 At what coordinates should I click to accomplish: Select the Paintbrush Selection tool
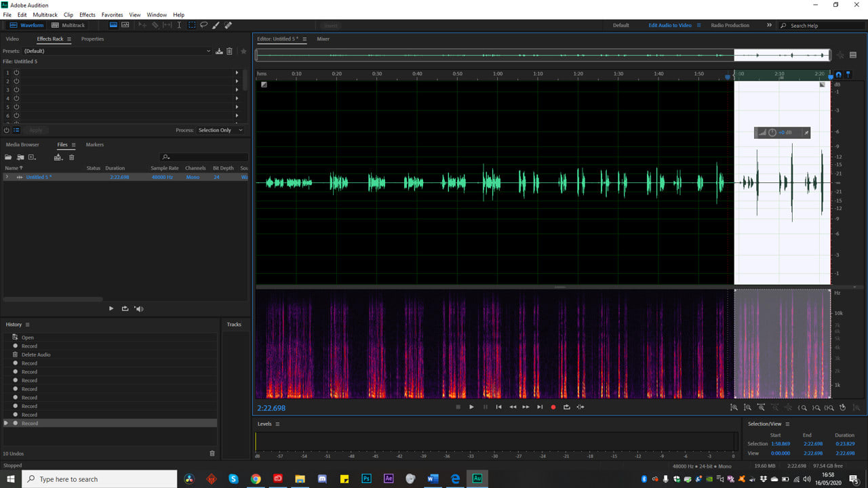click(x=216, y=25)
